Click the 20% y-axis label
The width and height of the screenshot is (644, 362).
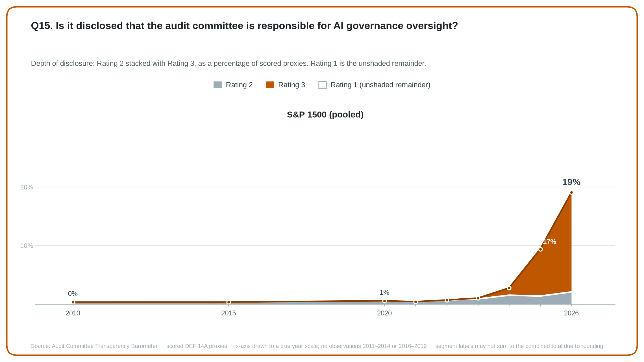pyautogui.click(x=27, y=187)
